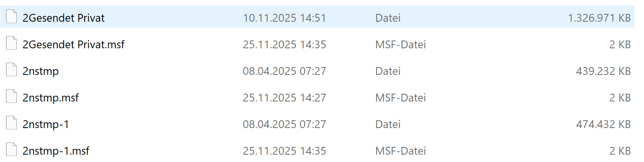The width and height of the screenshot is (644, 162).
Task: Select the 2nstmp file icon
Action: click(11, 70)
